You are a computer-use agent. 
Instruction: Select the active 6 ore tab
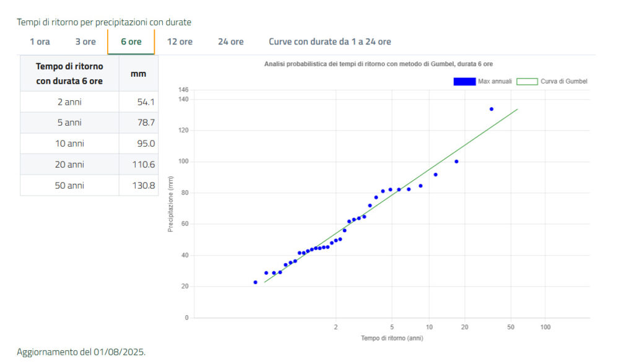point(131,42)
